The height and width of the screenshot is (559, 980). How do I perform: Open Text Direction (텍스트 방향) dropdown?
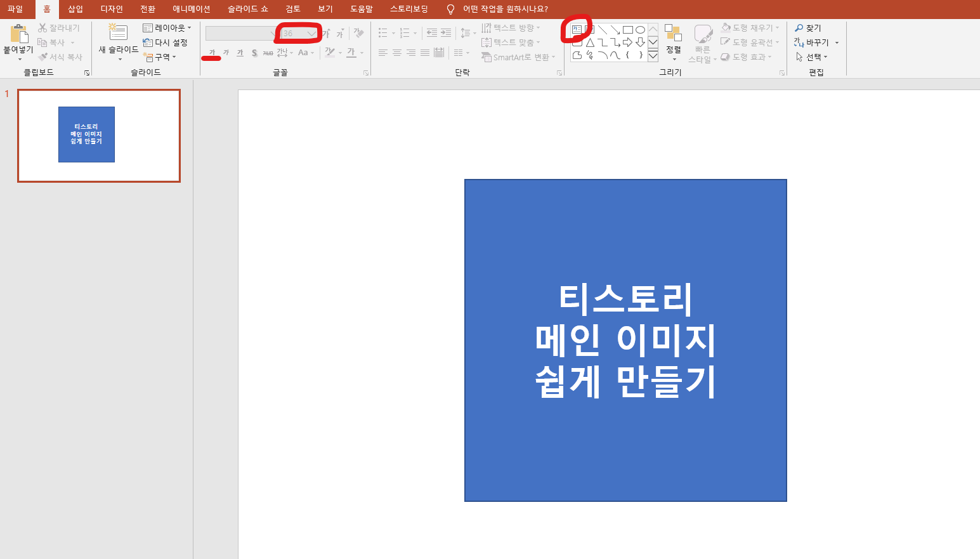point(511,28)
